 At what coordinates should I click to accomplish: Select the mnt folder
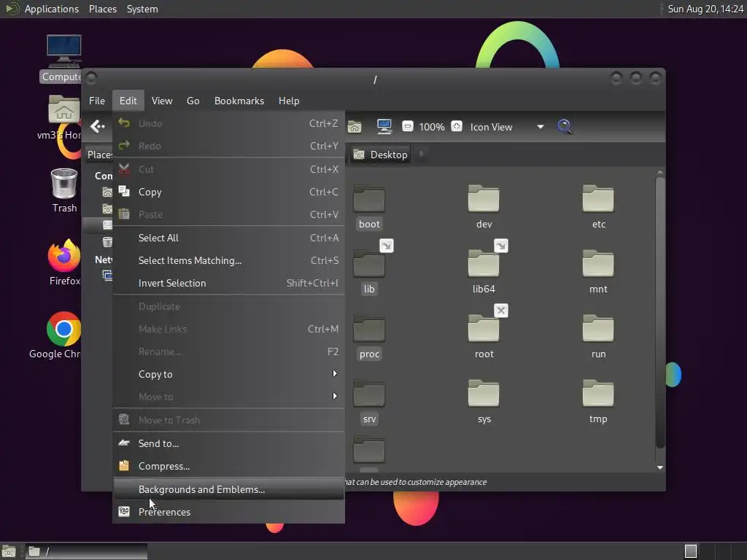tap(598, 273)
